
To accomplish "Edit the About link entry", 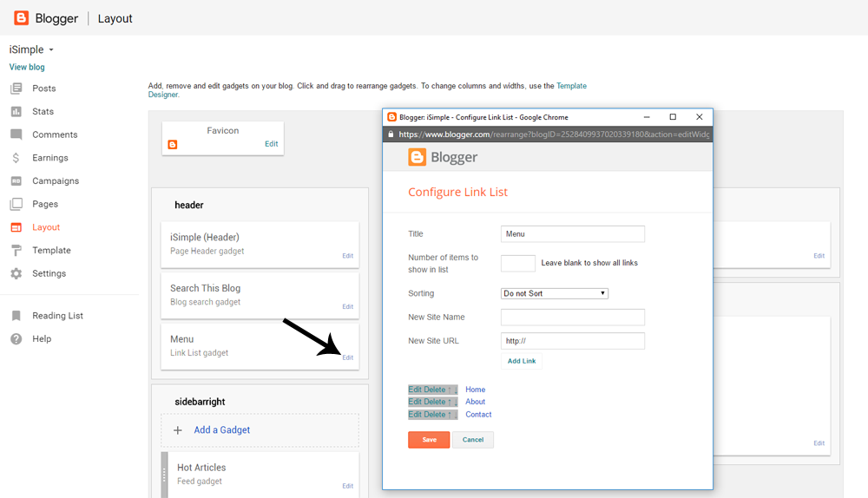I will click(x=415, y=402).
